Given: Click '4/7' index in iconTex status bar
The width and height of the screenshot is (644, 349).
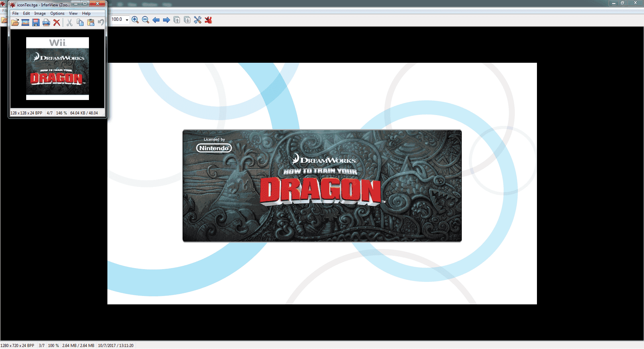Looking at the screenshot, I should [50, 113].
